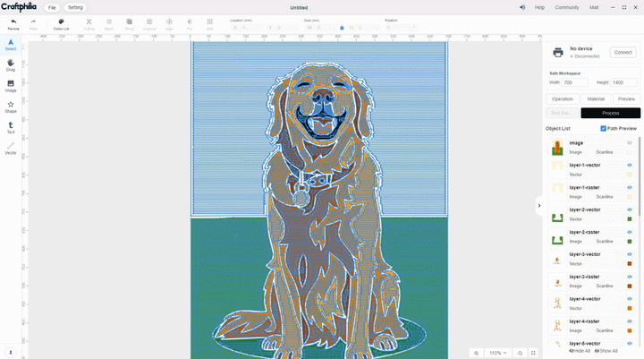Open the Setting menu
The width and height of the screenshot is (644, 359).
coord(75,7)
